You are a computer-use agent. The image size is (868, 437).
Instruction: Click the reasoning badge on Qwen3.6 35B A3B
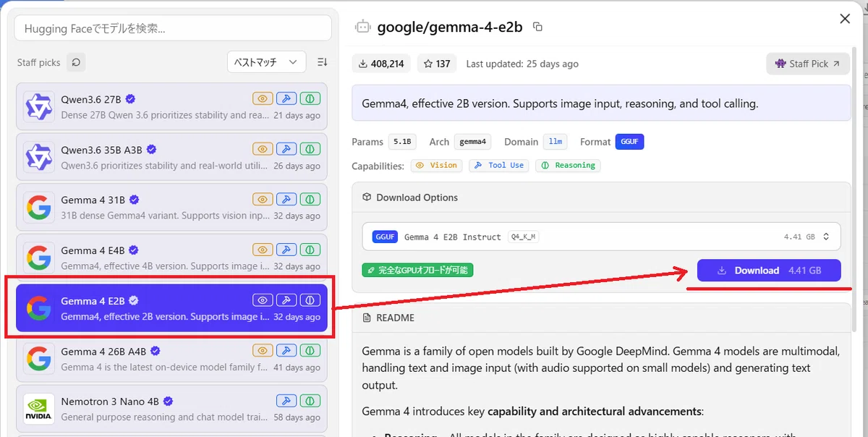310,149
